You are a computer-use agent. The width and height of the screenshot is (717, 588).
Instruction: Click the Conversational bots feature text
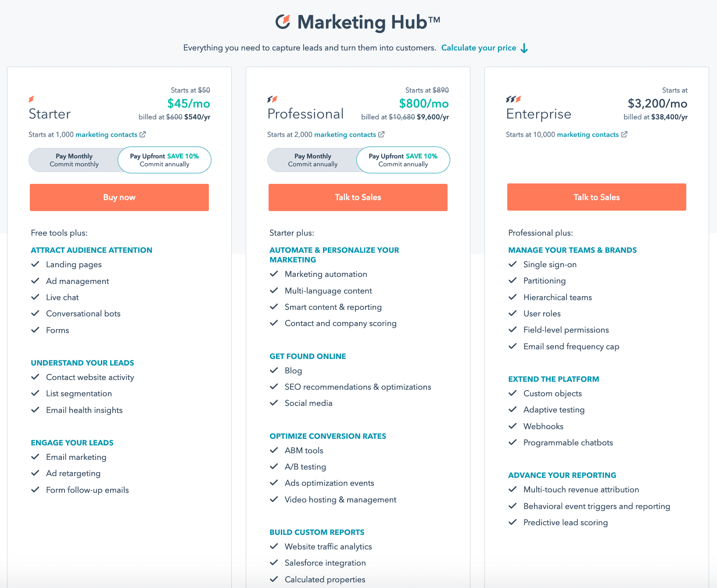click(x=83, y=314)
